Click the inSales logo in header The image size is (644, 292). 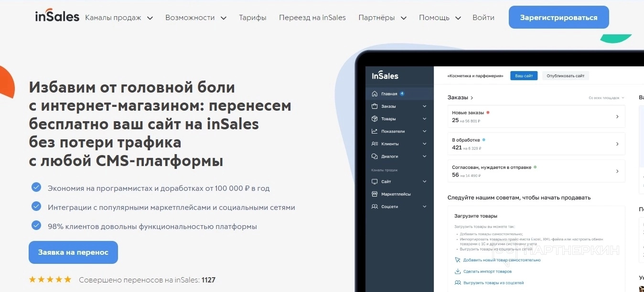point(57,16)
